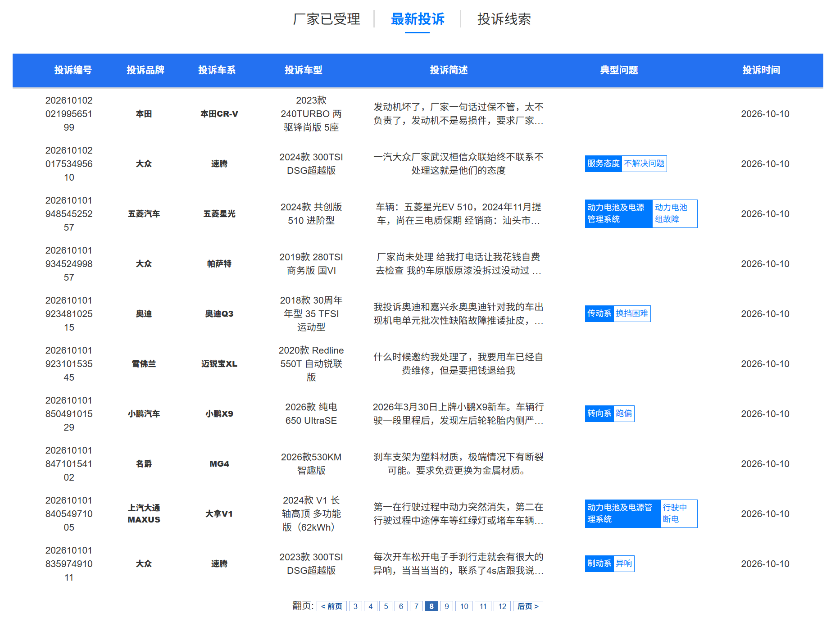
Task: Click the 迈锐宝XL series link
Action: point(219,364)
